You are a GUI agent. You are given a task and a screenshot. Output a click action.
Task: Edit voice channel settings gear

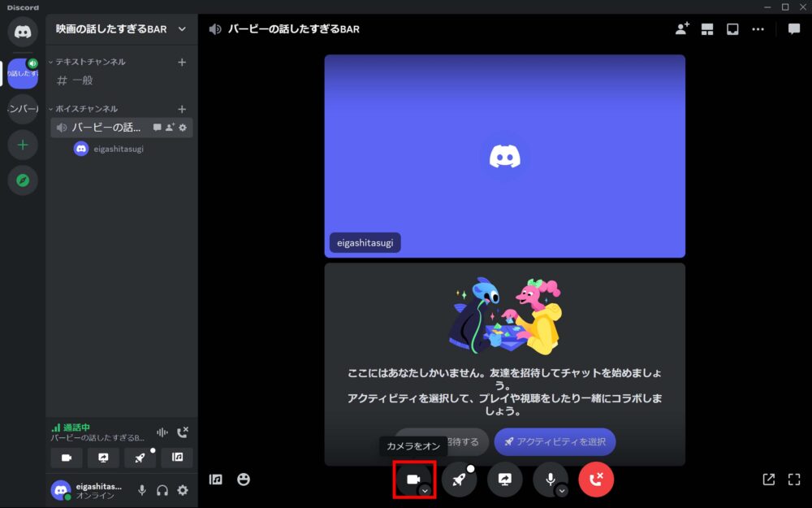[x=183, y=128]
